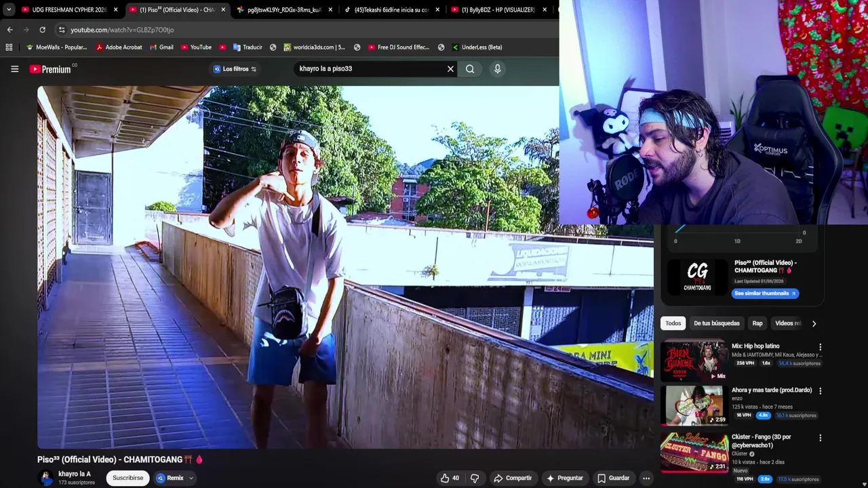Reload the page
Image resolution: width=868 pixels, height=488 pixels.
42,30
